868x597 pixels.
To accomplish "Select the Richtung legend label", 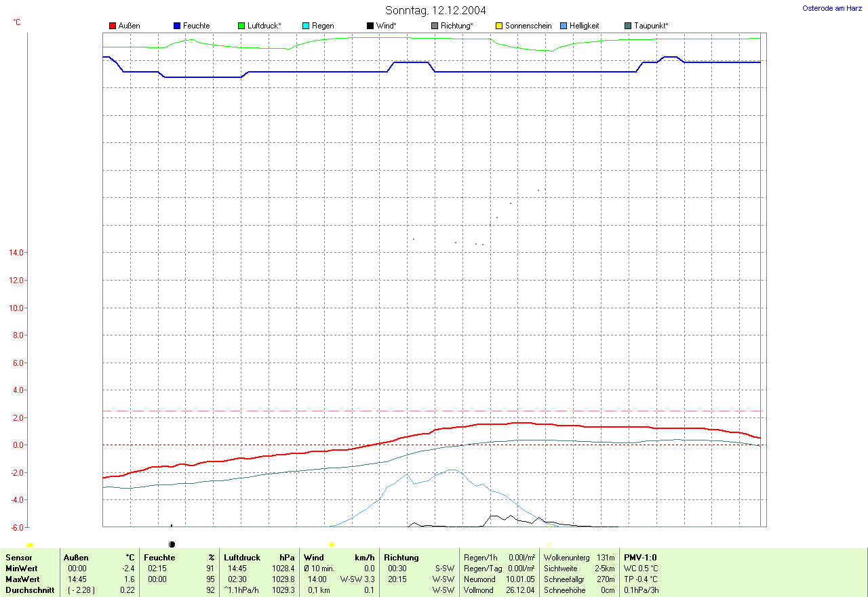I will pyautogui.click(x=456, y=26).
